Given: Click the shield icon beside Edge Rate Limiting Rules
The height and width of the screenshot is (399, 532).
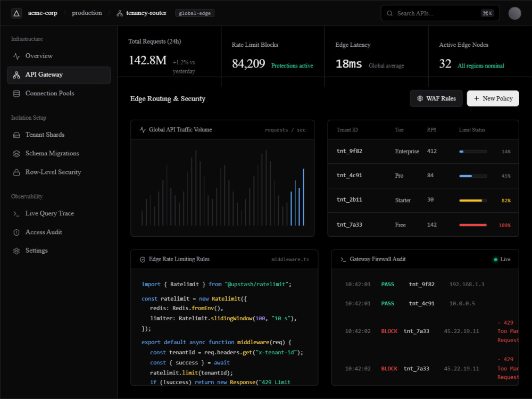Looking at the screenshot, I should pyautogui.click(x=143, y=260).
